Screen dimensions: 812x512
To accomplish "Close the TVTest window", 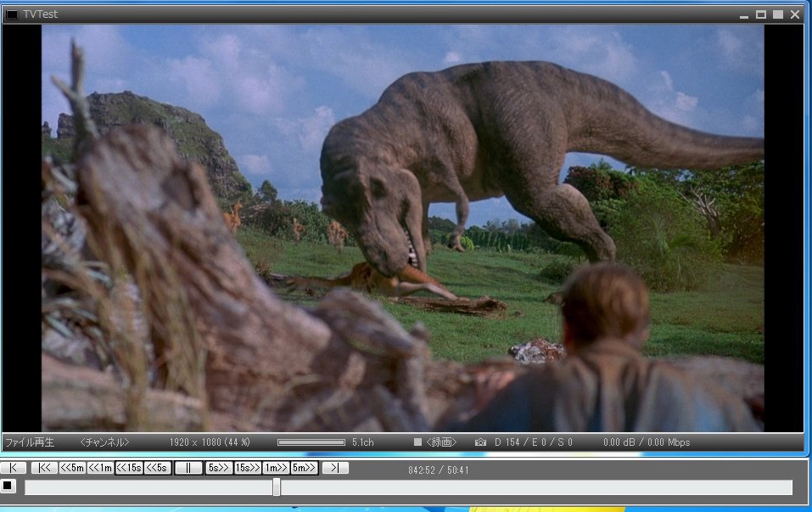I will tap(795, 14).
